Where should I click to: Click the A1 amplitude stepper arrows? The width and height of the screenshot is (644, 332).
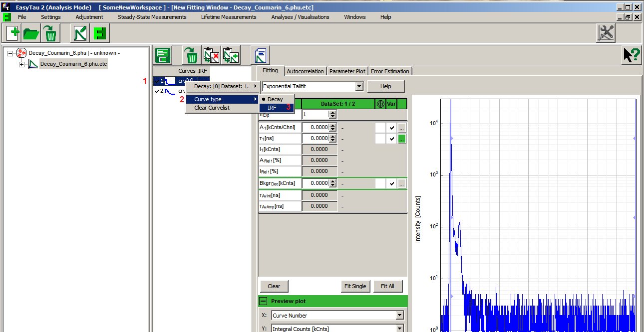(x=333, y=128)
